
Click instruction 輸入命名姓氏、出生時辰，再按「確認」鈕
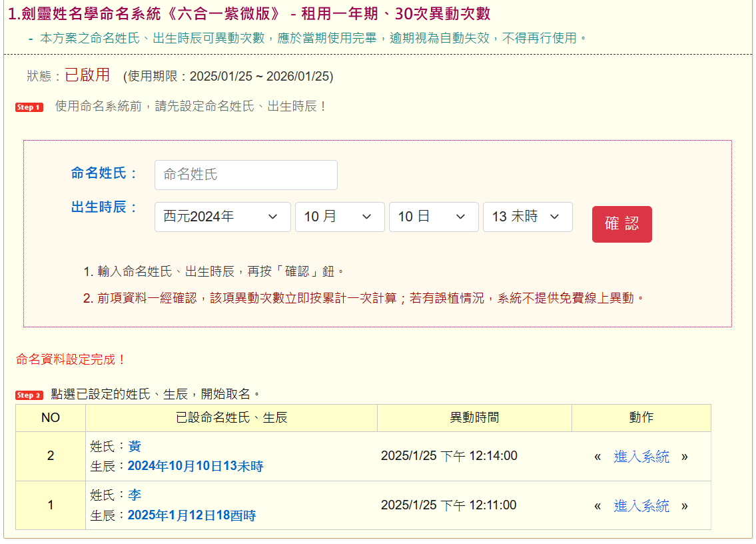point(214,272)
